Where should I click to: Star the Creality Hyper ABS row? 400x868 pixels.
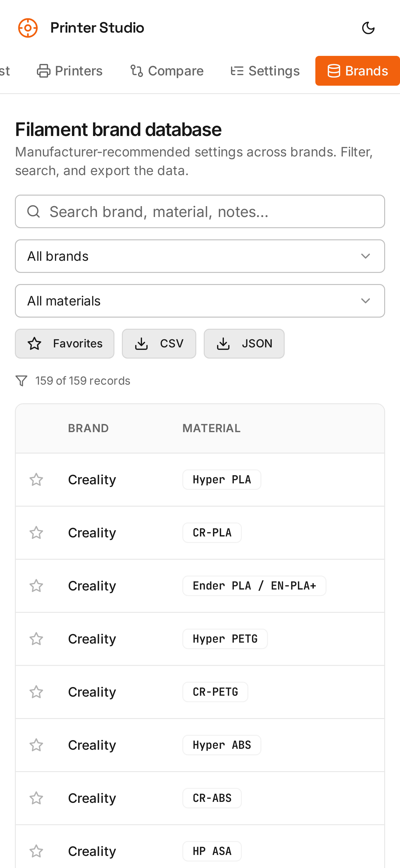point(36,745)
